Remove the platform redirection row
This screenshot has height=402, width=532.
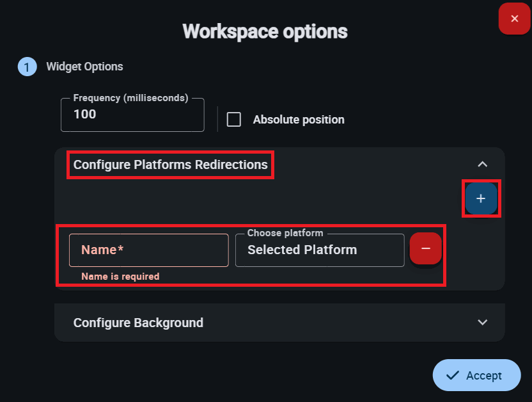click(425, 248)
